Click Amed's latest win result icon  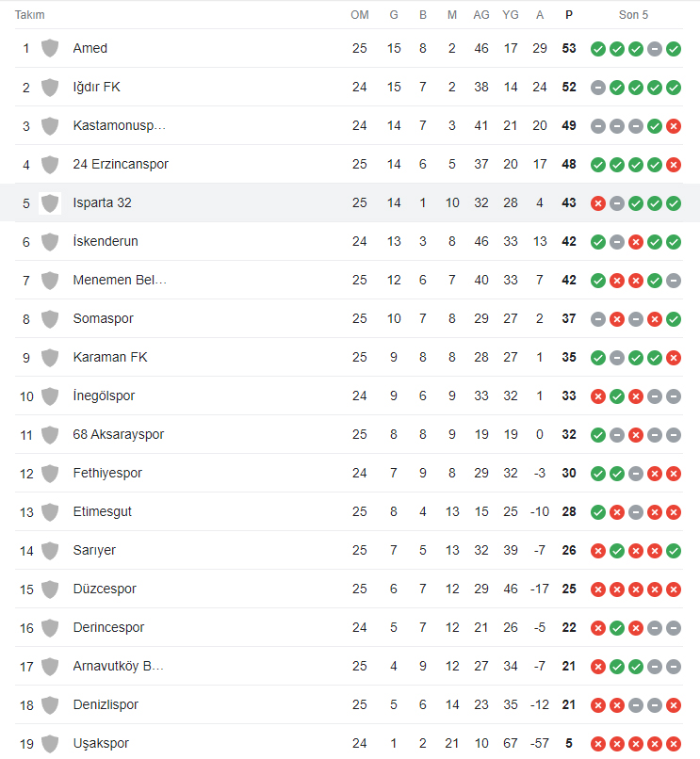click(x=674, y=49)
